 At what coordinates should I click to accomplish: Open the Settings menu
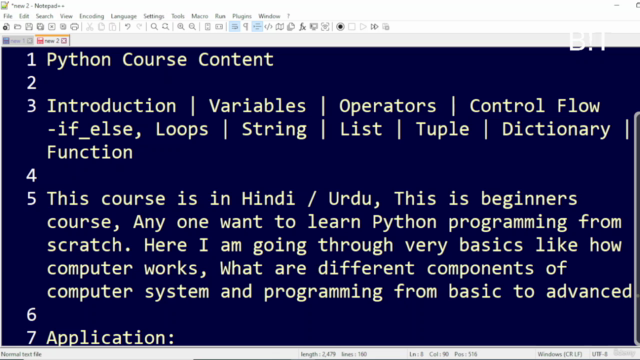point(153,16)
